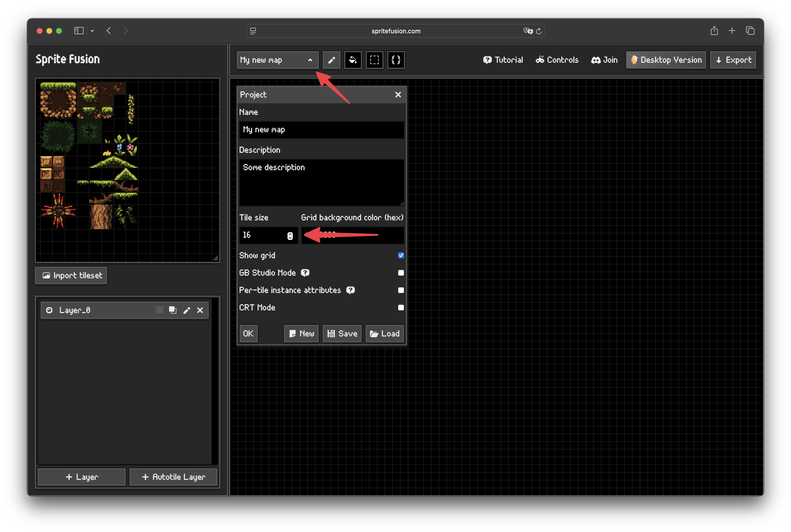Click the Save project button

tap(342, 334)
